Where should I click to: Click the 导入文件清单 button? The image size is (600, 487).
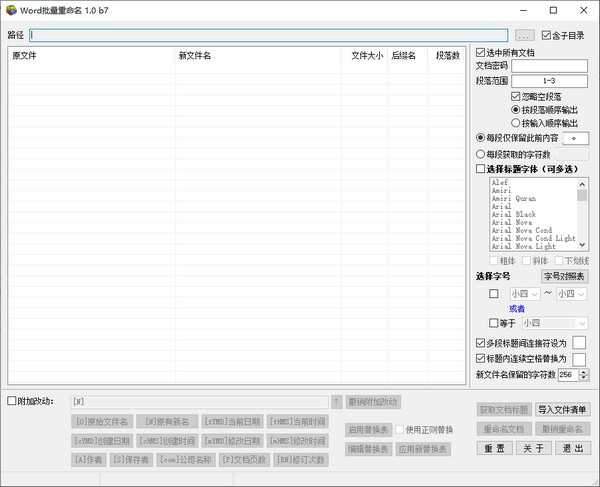click(562, 409)
